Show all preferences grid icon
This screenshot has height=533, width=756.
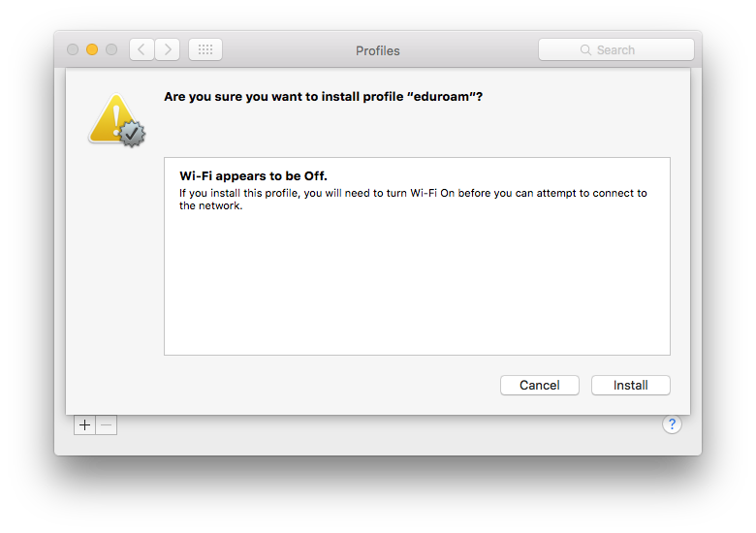[205, 49]
